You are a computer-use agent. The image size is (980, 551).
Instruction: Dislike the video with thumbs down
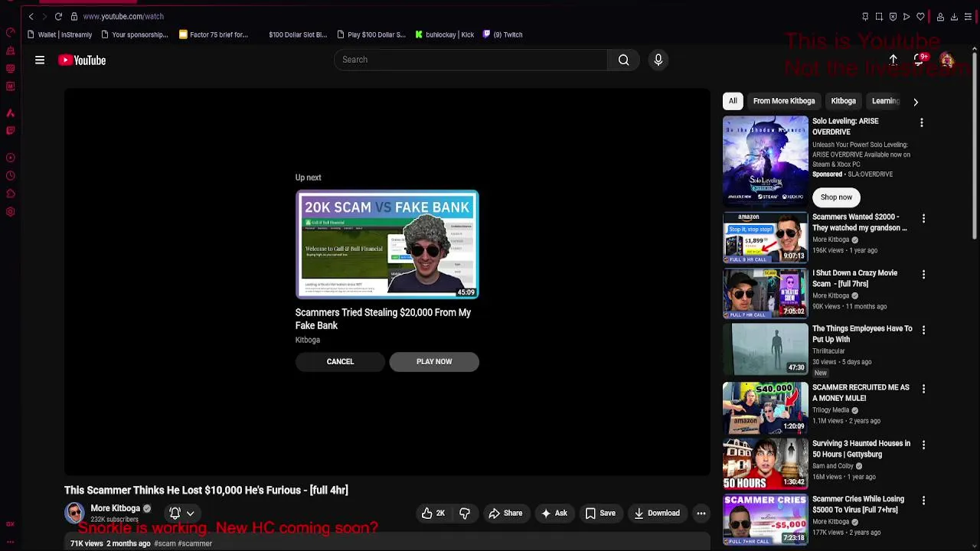point(465,514)
